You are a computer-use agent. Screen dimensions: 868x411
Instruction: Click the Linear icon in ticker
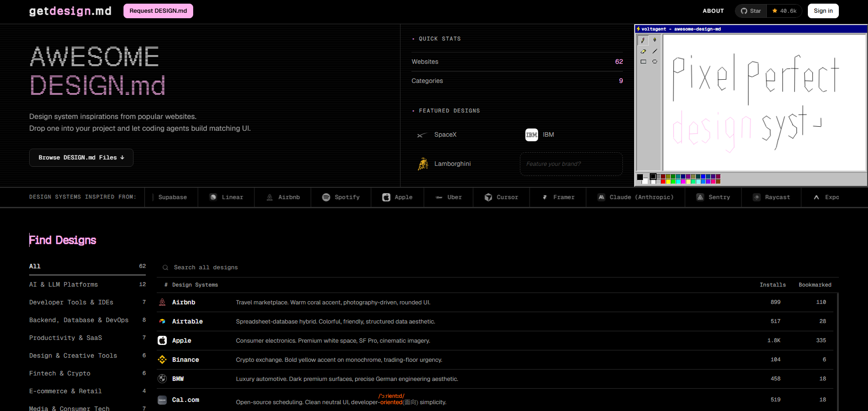tap(213, 197)
